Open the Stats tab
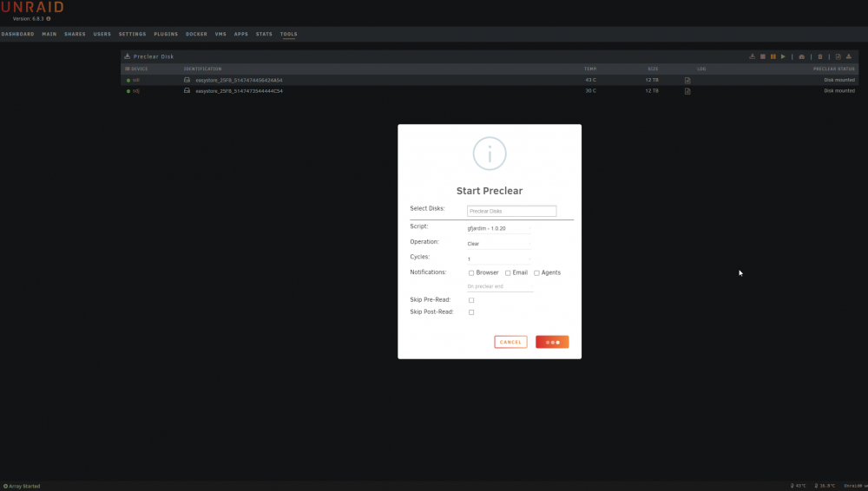868x491 pixels. [264, 34]
